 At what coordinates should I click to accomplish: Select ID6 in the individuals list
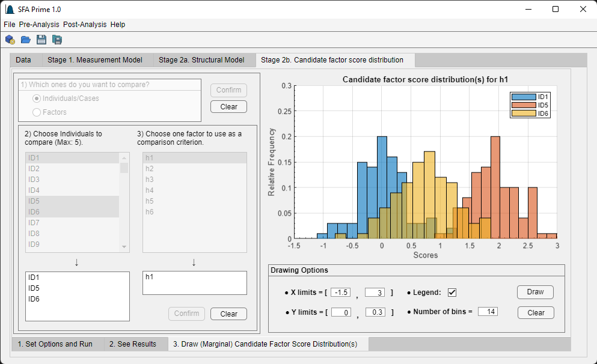(72, 212)
